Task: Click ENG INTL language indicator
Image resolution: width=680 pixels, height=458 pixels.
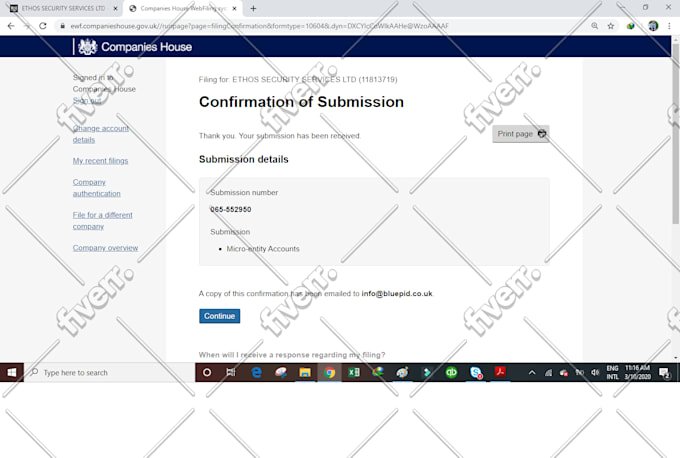Action: tap(612, 373)
